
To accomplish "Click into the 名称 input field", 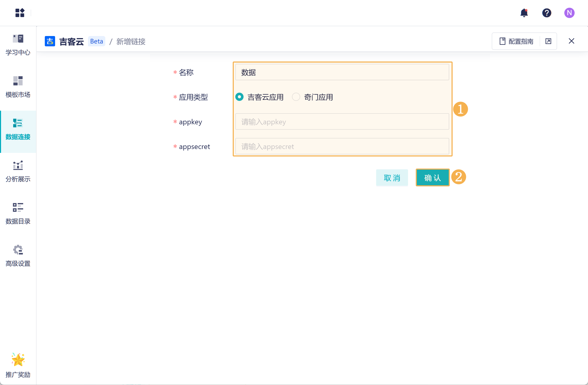I will 342,72.
